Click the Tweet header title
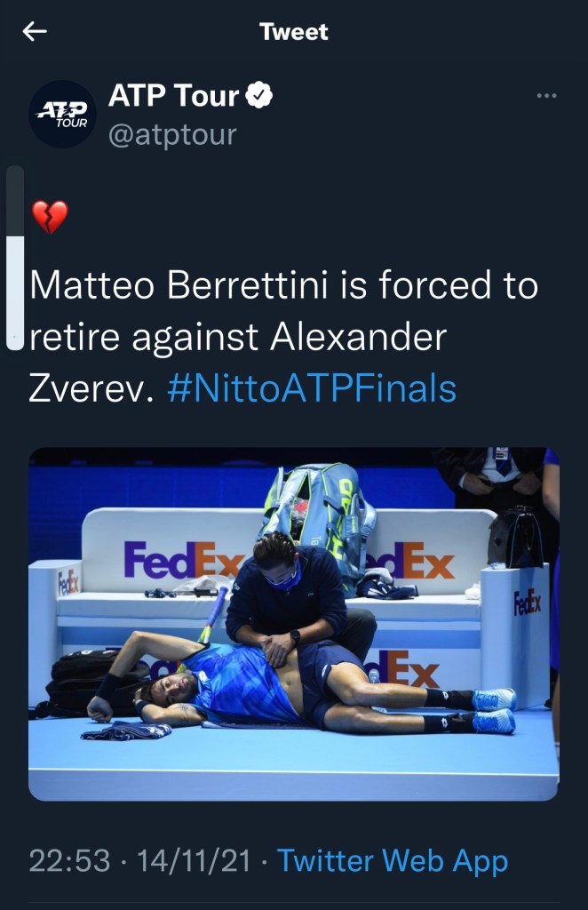The width and height of the screenshot is (588, 910). pyautogui.click(x=293, y=31)
